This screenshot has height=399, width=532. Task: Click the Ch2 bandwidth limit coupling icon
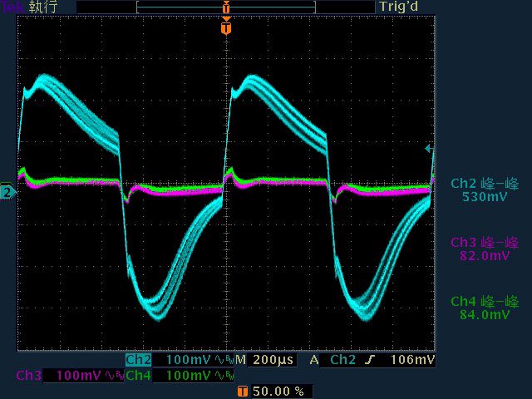224,361
